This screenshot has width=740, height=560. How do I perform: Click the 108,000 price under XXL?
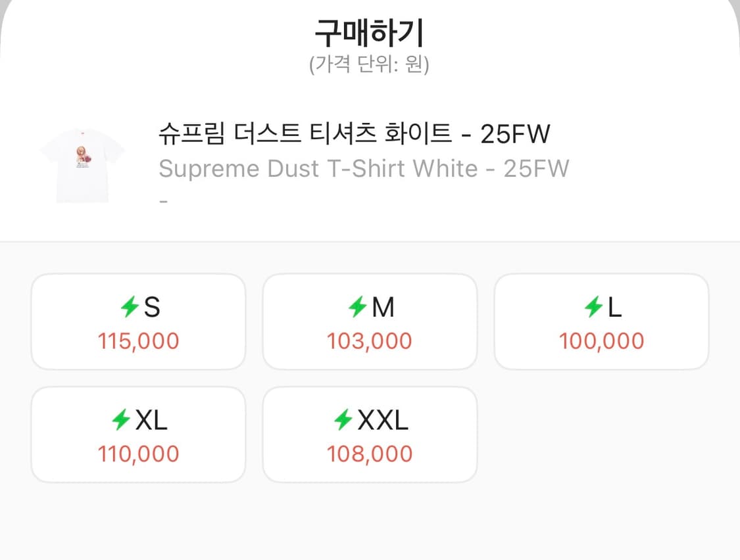click(x=370, y=454)
